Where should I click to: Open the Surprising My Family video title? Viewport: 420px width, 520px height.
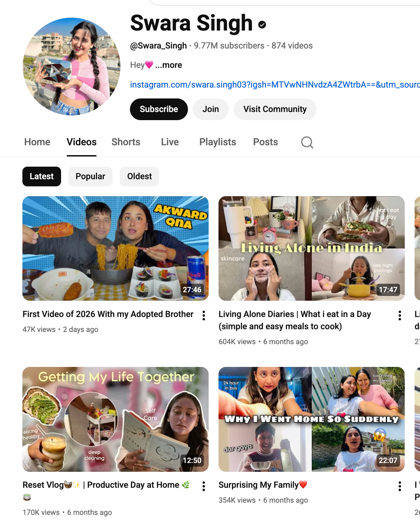[x=259, y=485]
